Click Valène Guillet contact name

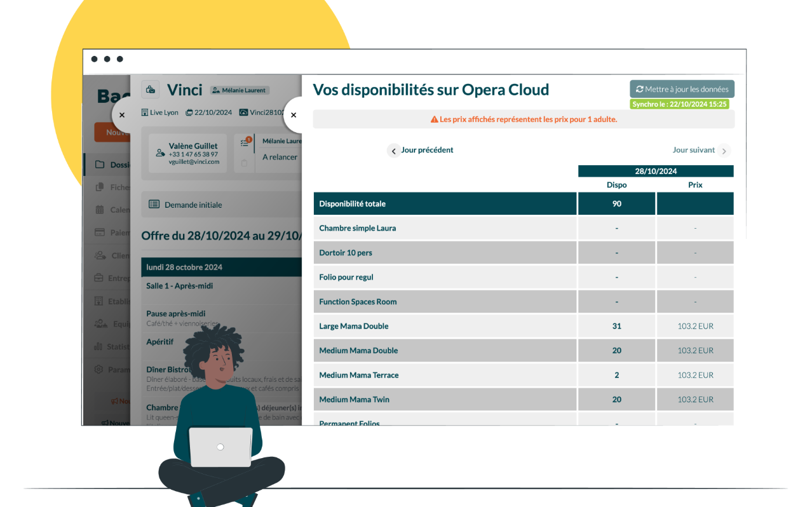(193, 145)
